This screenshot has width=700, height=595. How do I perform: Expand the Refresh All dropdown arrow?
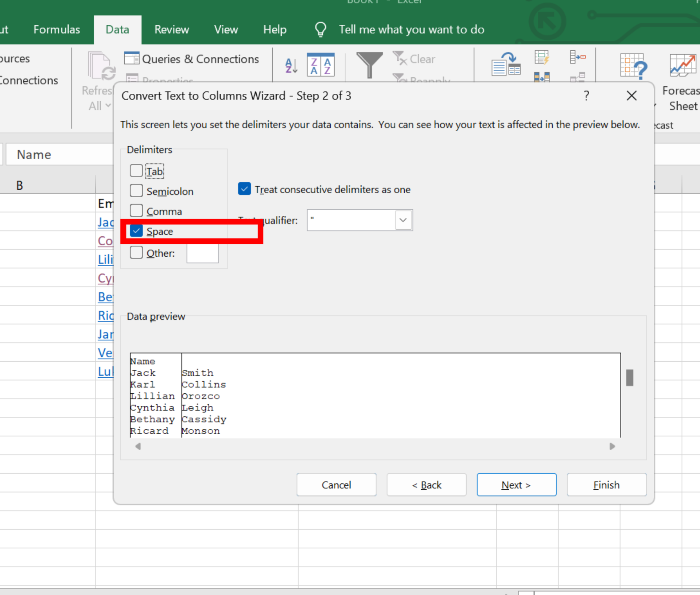108,106
